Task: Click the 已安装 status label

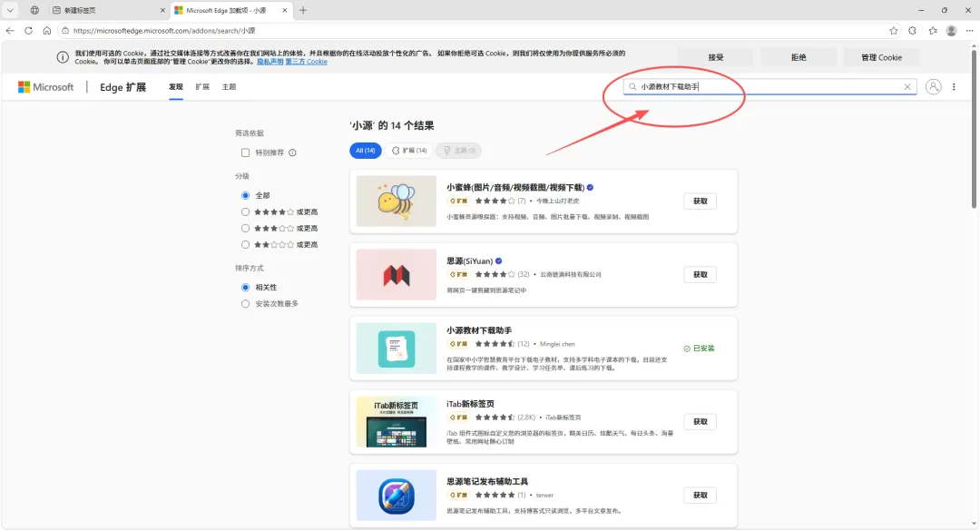Action: (700, 349)
